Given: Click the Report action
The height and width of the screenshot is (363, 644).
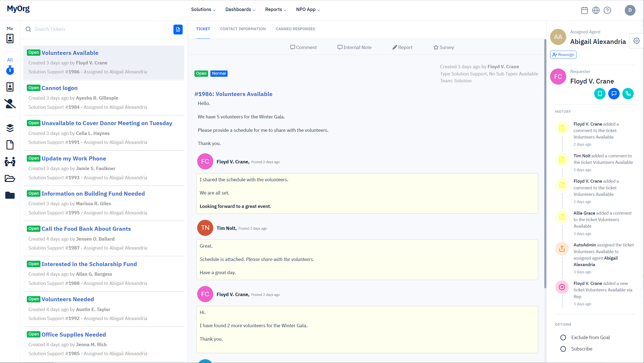Looking at the screenshot, I should (402, 47).
